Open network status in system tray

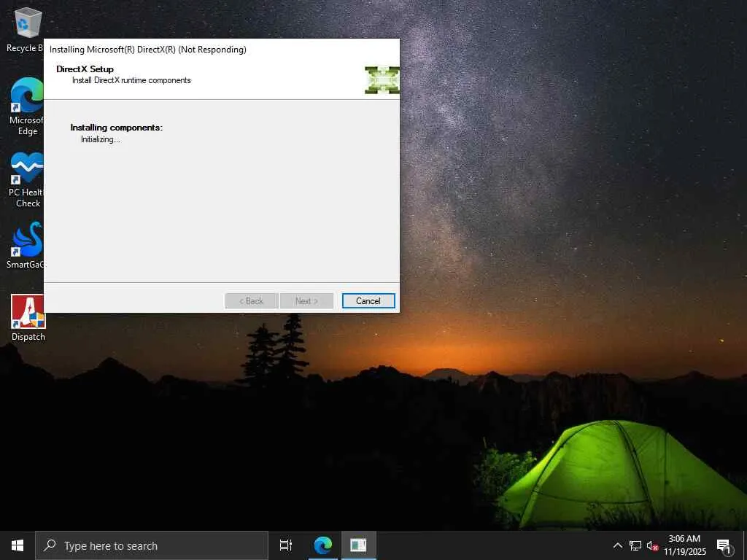[x=635, y=545]
